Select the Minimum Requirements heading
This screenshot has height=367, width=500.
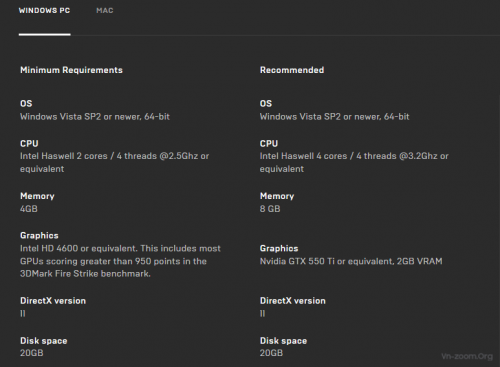71,70
